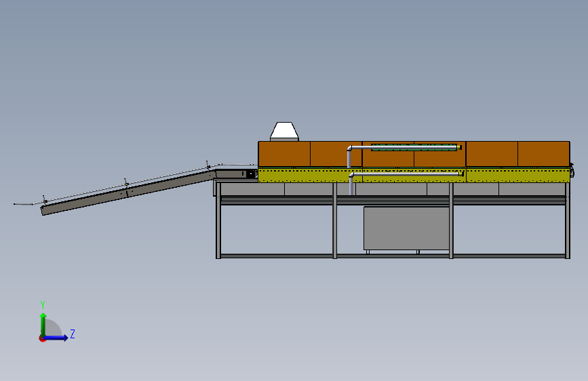588x381 pixels.
Task: Select the inclined feed conveyor ramp
Action: pyautogui.click(x=128, y=192)
